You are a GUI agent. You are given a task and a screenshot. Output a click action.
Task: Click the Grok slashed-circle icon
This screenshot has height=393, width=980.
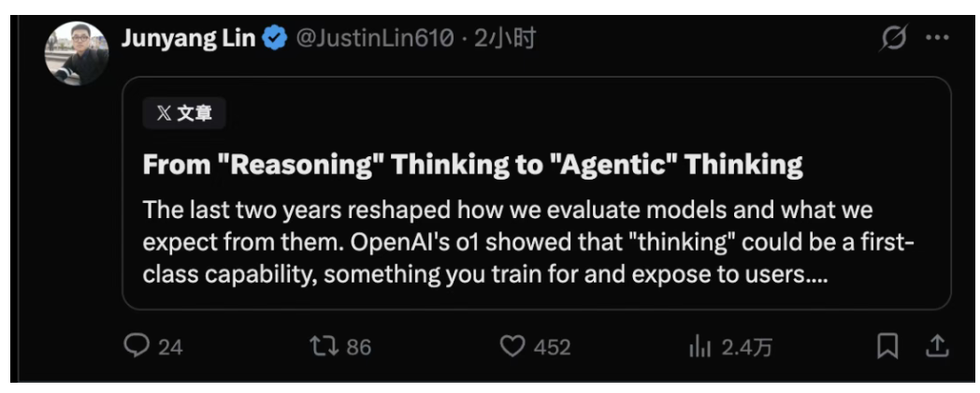click(893, 38)
